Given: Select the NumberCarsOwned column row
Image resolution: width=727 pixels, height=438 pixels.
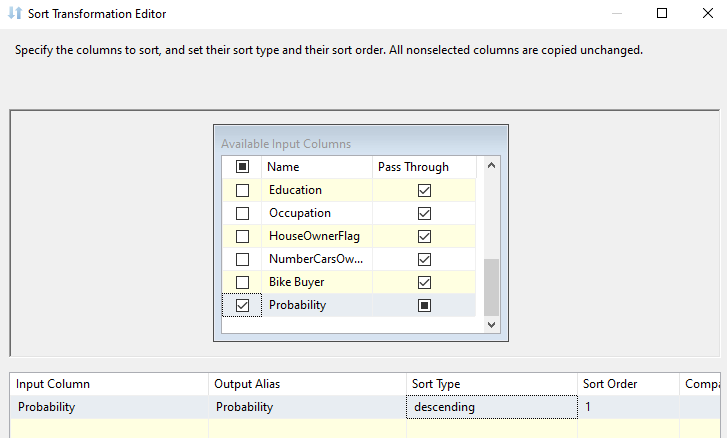Looking at the screenshot, I should [315, 259].
